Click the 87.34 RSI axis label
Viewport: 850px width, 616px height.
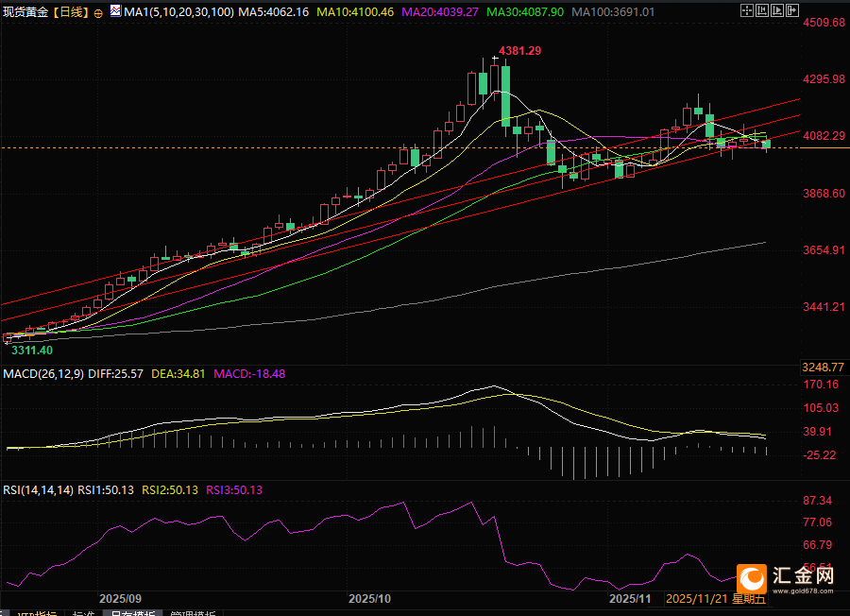(818, 501)
